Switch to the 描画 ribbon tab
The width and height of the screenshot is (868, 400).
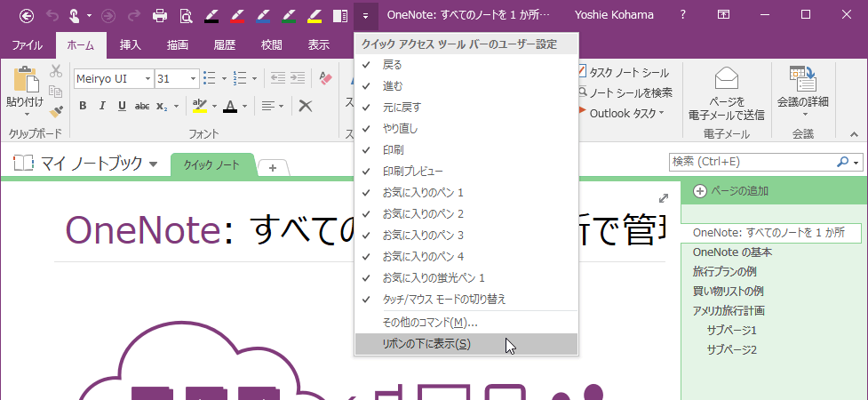point(177,45)
